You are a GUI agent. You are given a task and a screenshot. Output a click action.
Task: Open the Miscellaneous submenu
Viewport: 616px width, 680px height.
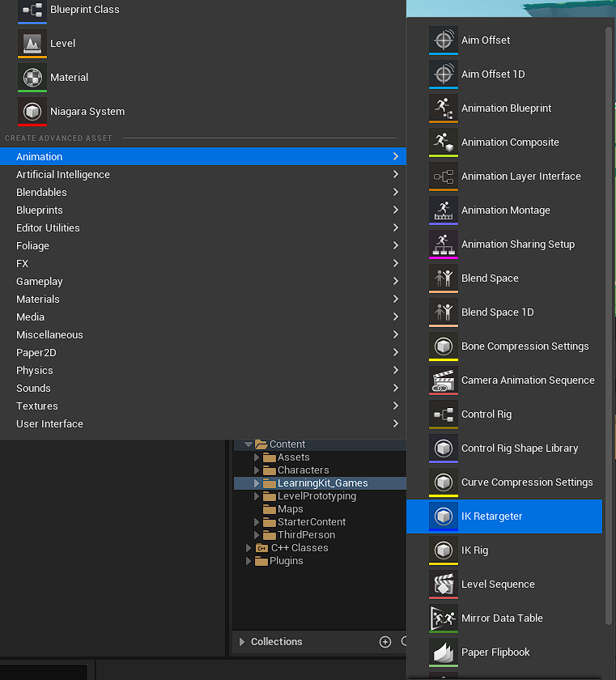203,334
